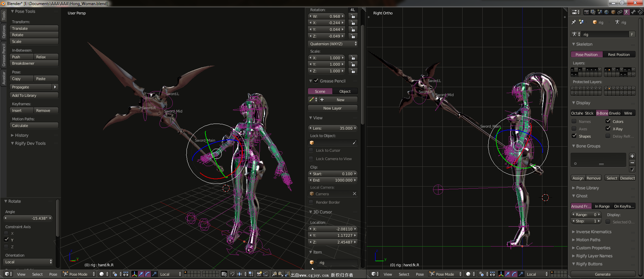644x279 pixels.
Task: Open the Quaternion (WXYZ) rotation mode dropdown
Action: click(333, 44)
